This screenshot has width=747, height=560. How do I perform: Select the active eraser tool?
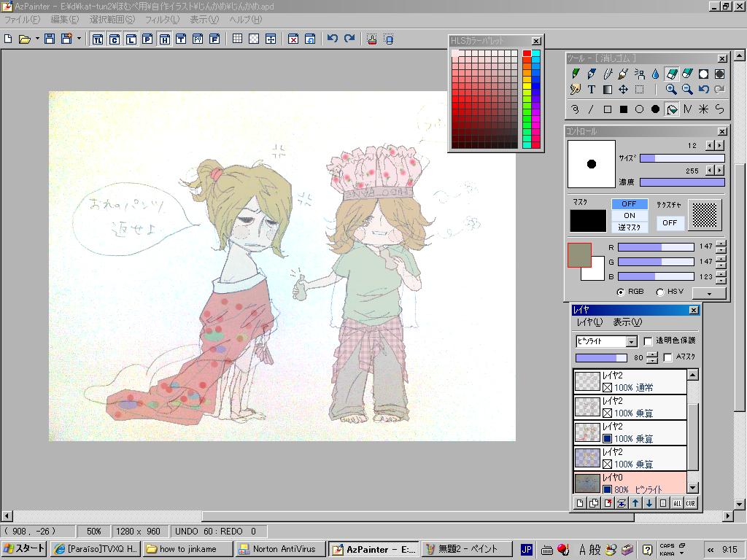[x=672, y=74]
